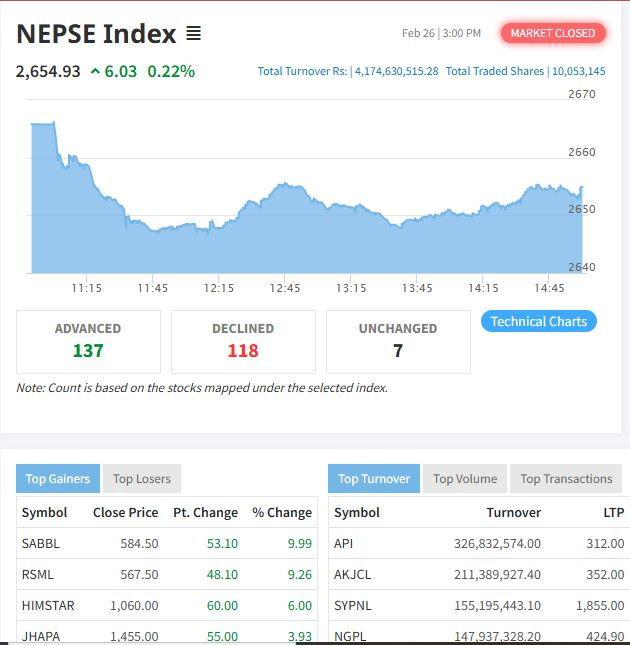630x645 pixels.
Task: Open the SABBL stock symbol
Action: (40, 544)
